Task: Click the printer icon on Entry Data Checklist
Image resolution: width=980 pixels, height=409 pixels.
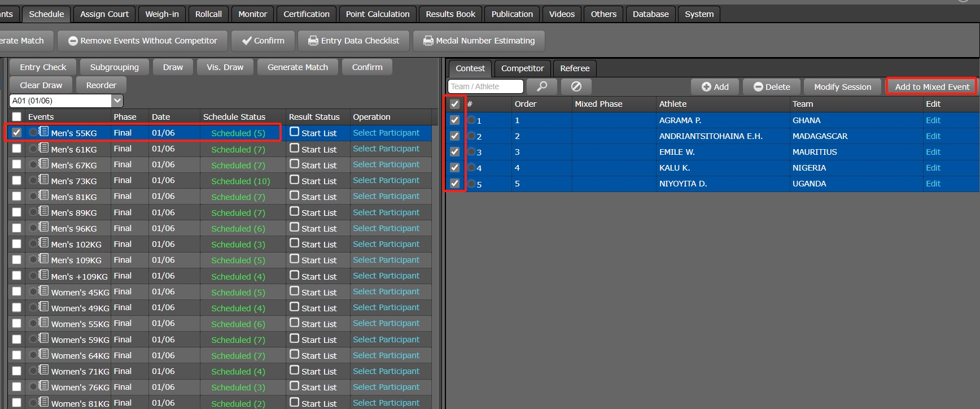Action: 313,41
